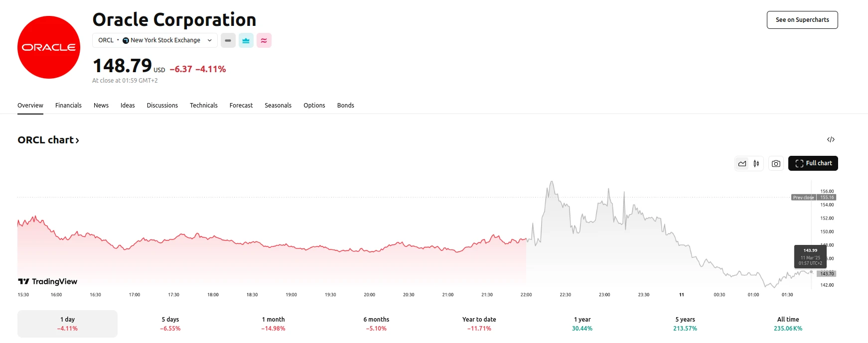Take a chart snapshot with camera icon
The image size is (868, 343).
[776, 163]
